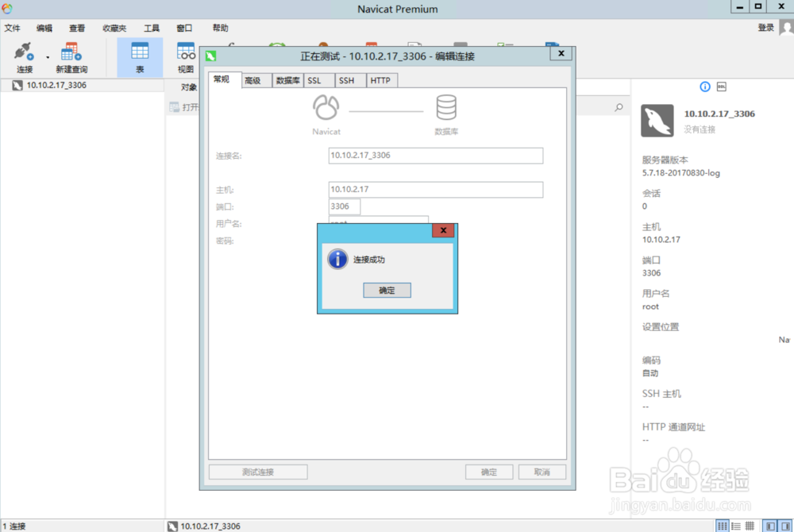The height and width of the screenshot is (532, 794).
Task: Open the 工具 menu
Action: (152, 28)
